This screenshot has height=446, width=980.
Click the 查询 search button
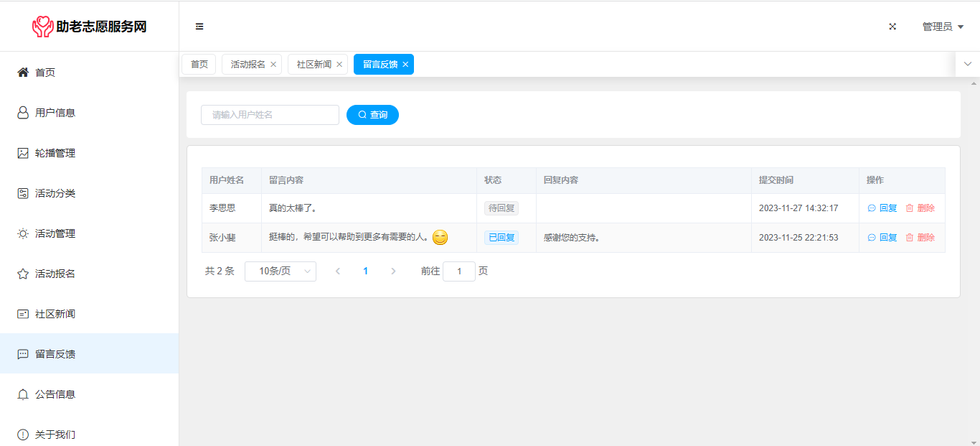(372, 115)
